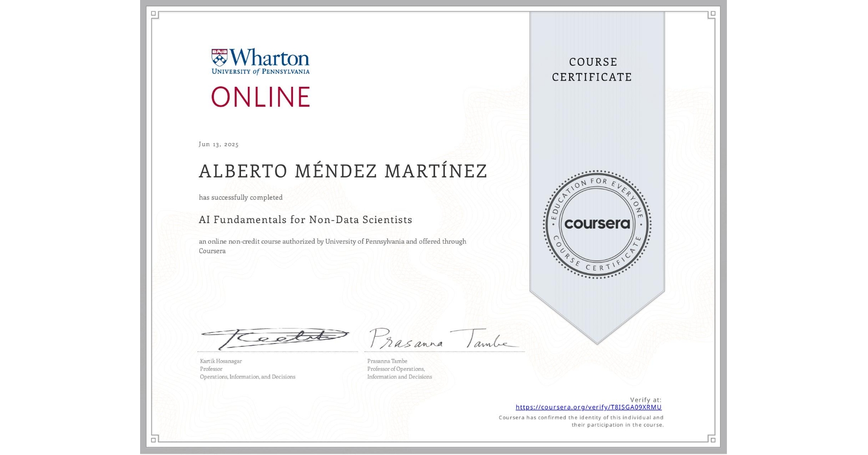Click the printed name 'Prasanna Tambe'
868x455 pixels.
(387, 361)
